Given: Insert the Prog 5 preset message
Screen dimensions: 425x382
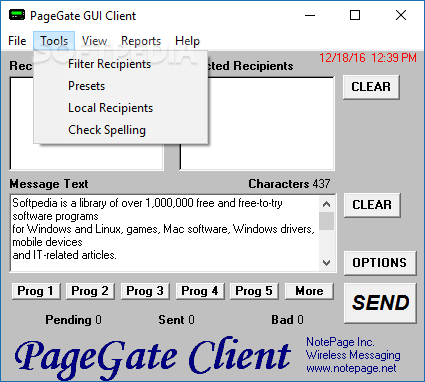Looking at the screenshot, I should point(254,291).
